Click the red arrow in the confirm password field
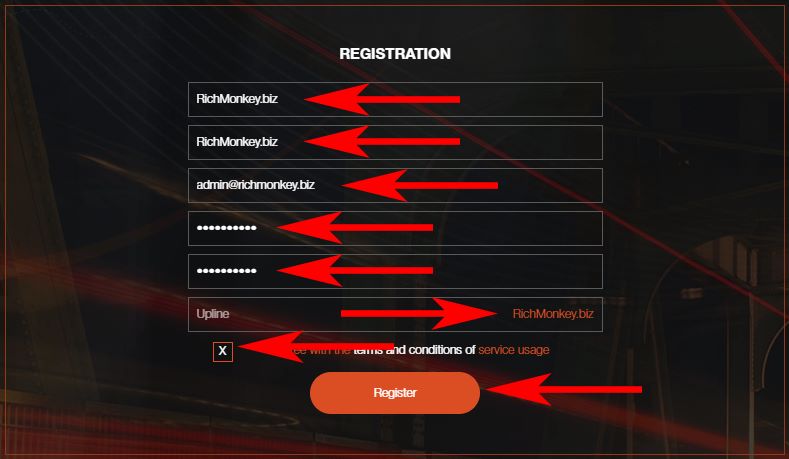789x459 pixels. 355,270
